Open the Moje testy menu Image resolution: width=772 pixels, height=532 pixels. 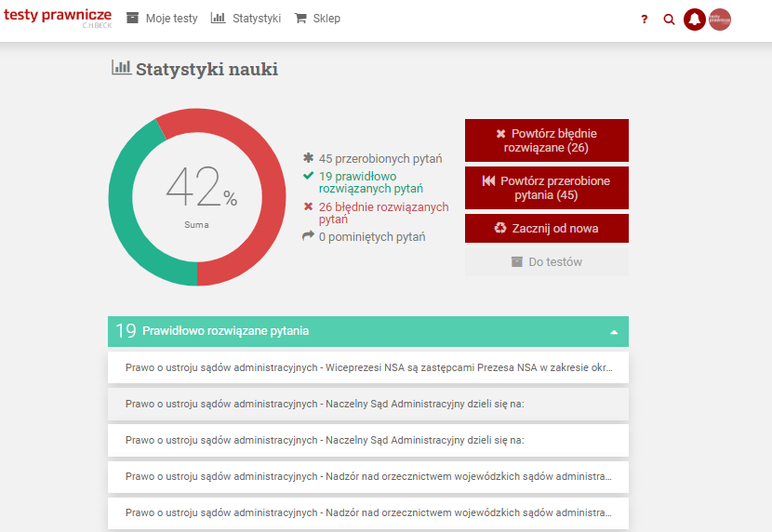171,19
